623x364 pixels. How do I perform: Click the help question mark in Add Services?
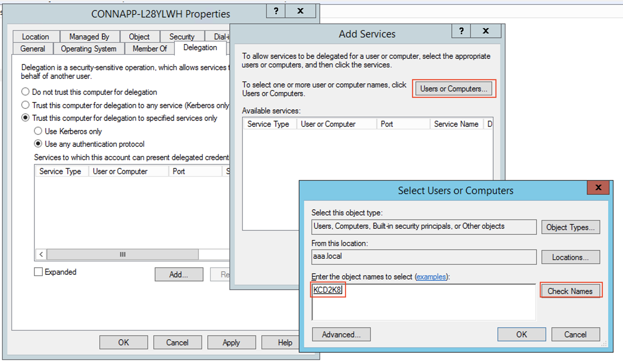click(461, 31)
